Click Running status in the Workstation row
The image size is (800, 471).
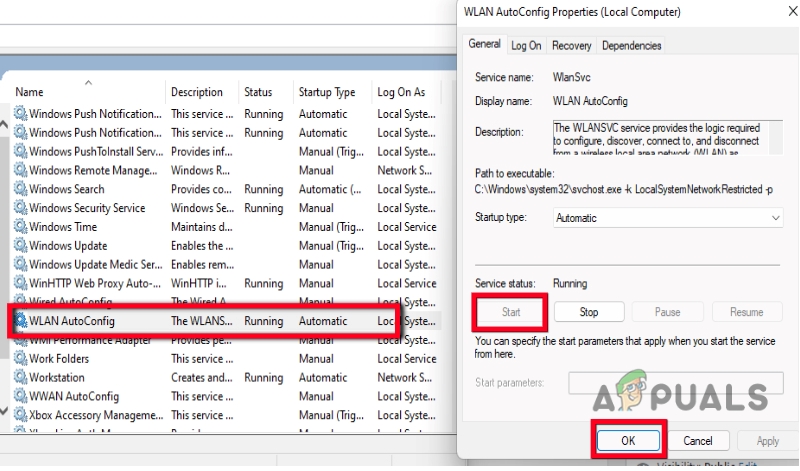(263, 378)
